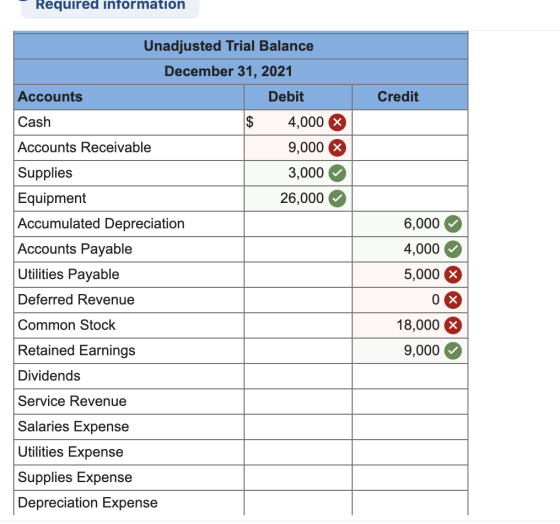This screenshot has width=560, height=524.
Task: Click the Debit column header
Action: tap(286, 97)
